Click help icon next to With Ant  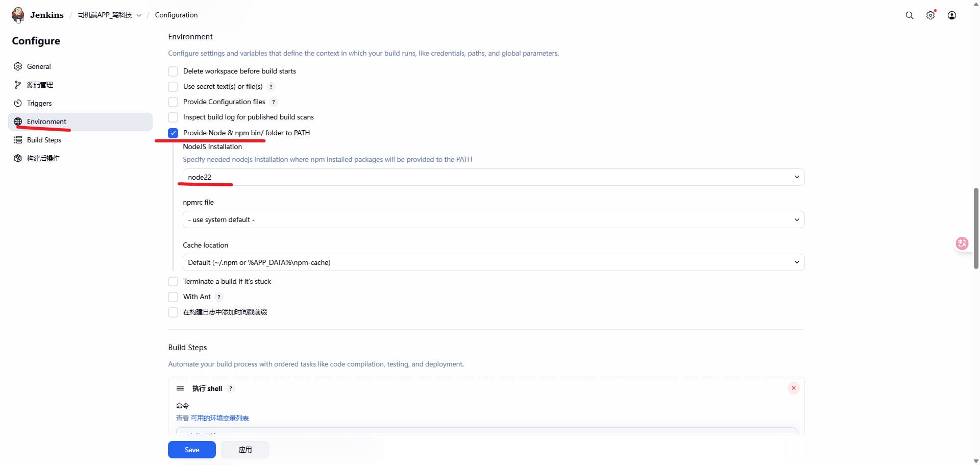click(219, 297)
